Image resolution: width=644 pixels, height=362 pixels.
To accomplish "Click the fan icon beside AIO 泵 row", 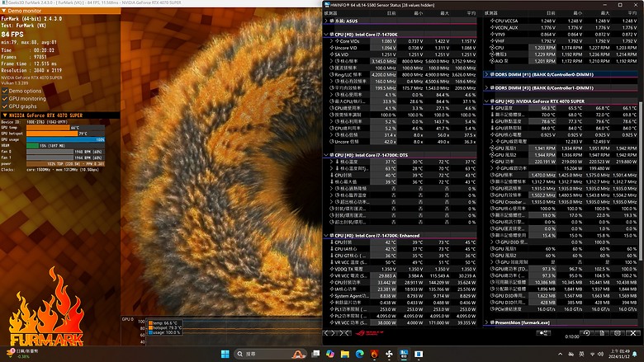I will 492,61.
